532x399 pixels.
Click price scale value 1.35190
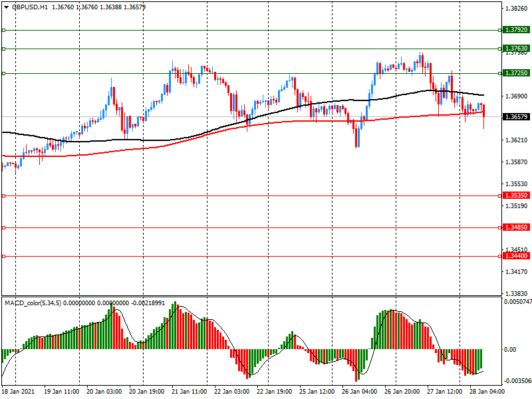[x=517, y=206]
